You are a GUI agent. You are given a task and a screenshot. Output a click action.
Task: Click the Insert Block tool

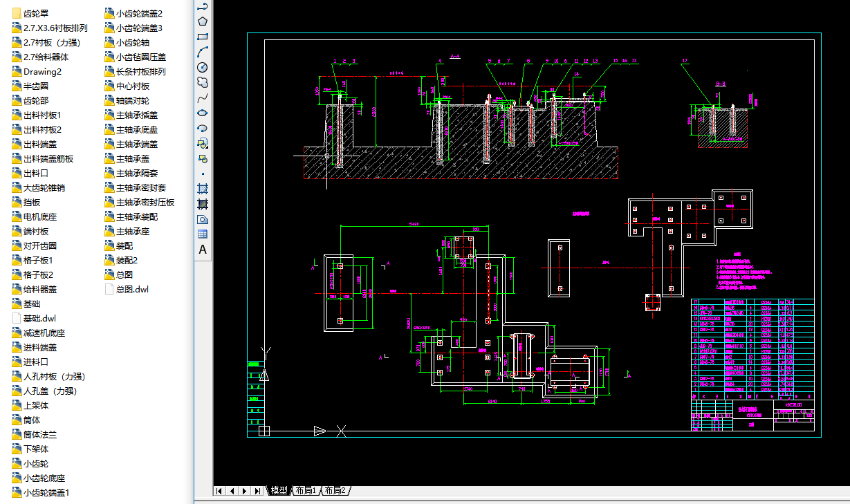[x=203, y=143]
